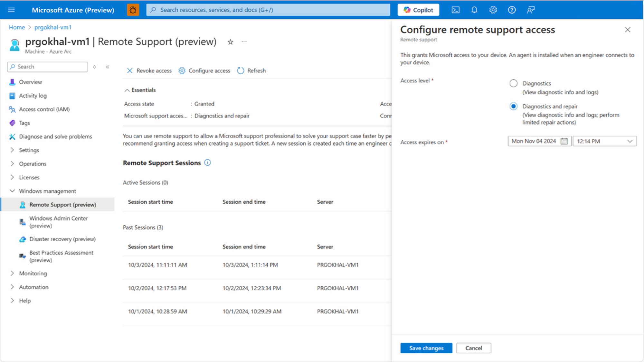This screenshot has height=362, width=644.
Task: Click prgokhal-vm1 breadcrumb link
Action: (x=53, y=27)
